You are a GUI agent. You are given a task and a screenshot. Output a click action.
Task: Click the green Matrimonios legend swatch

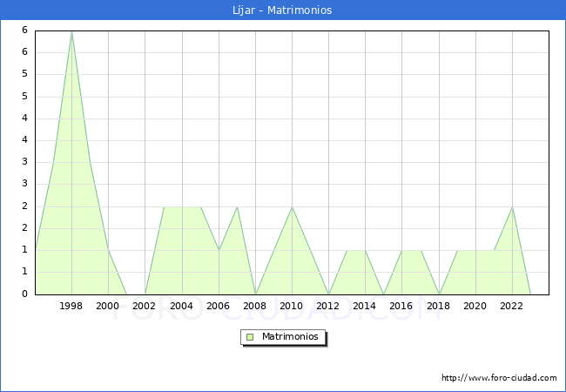[x=250, y=337]
